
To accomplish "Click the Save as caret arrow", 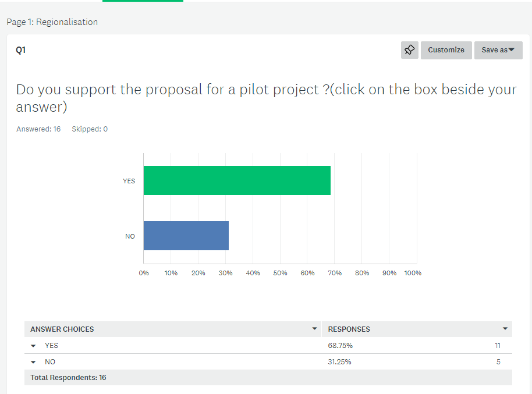I will tap(511, 50).
